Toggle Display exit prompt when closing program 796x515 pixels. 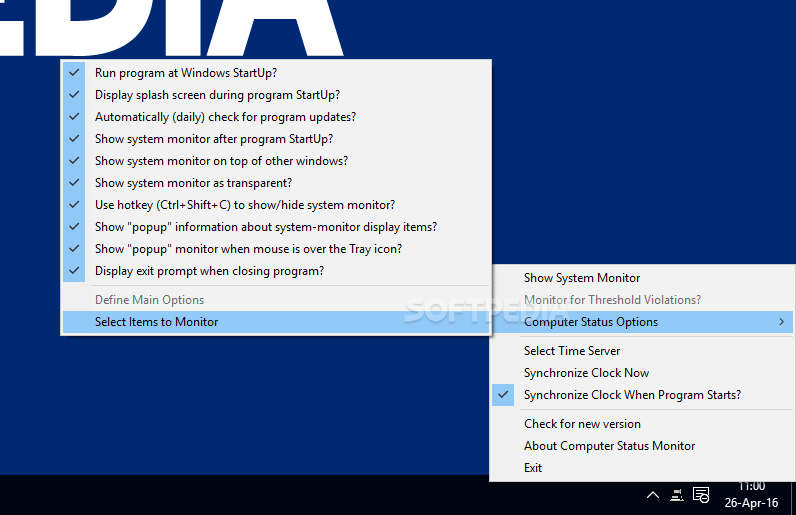[x=276, y=271]
